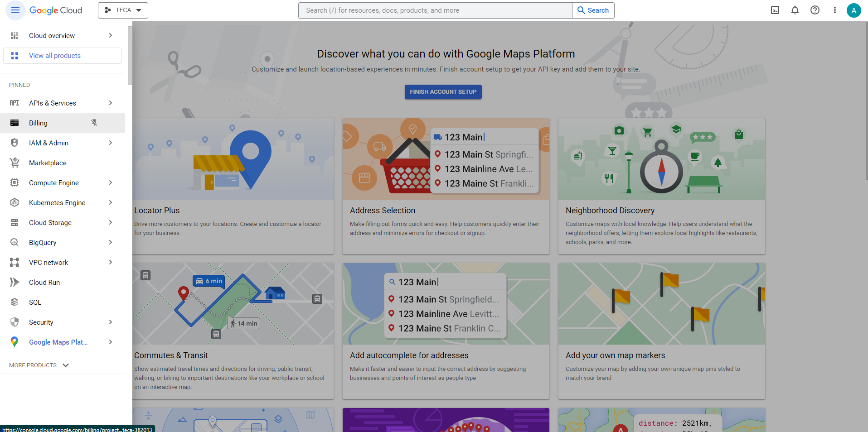
Task: Open the notifications bell
Action: 795,10
